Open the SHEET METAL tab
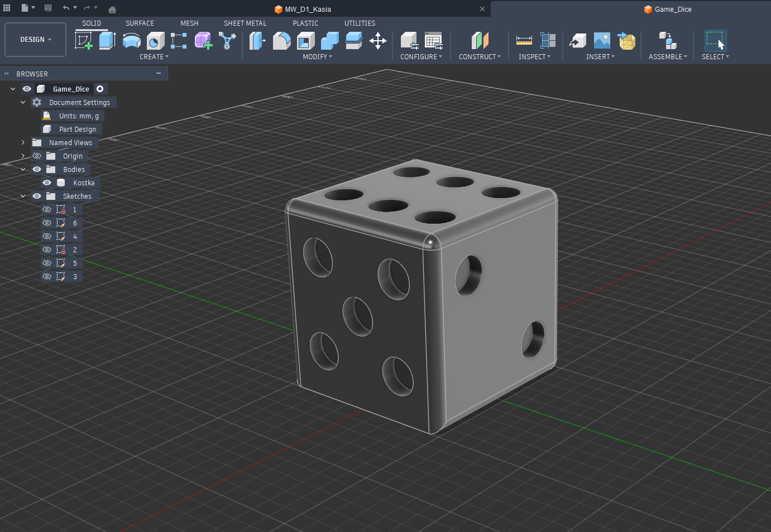This screenshot has height=532, width=771. click(x=245, y=23)
